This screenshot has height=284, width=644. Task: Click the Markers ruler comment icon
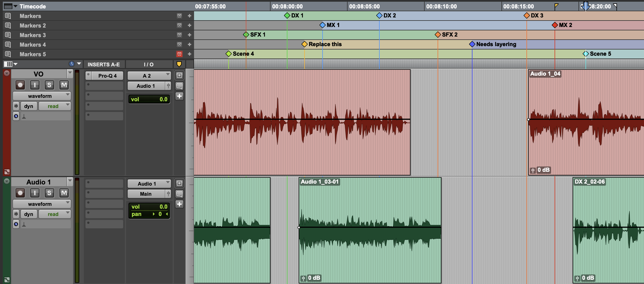[8, 16]
